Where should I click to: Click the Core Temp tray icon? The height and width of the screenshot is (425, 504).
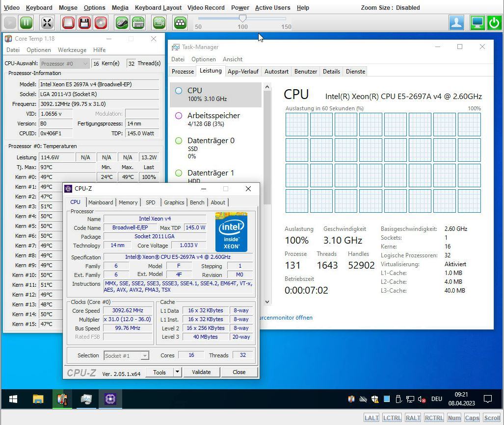coord(351,399)
